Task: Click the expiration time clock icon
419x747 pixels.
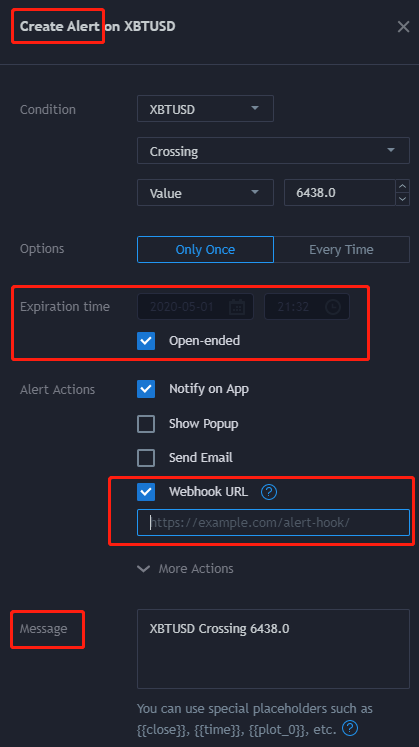Action: point(333,307)
